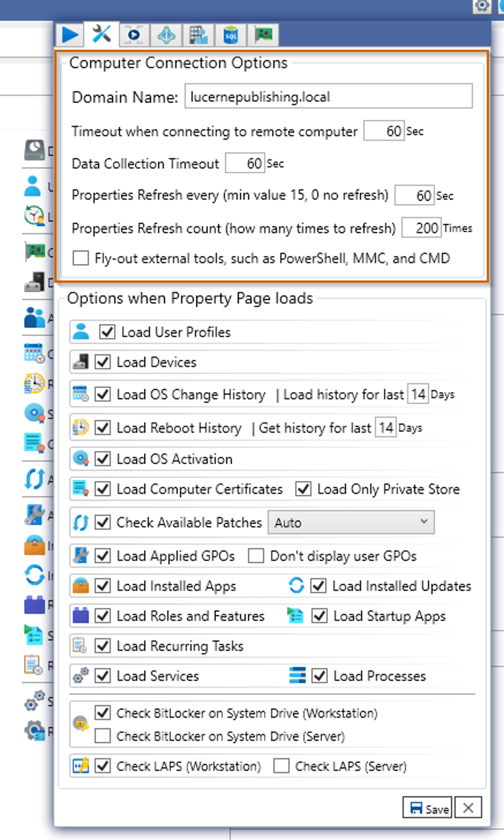Click the lock key icon beside BitLocker checks
504x840 pixels.
point(81,724)
